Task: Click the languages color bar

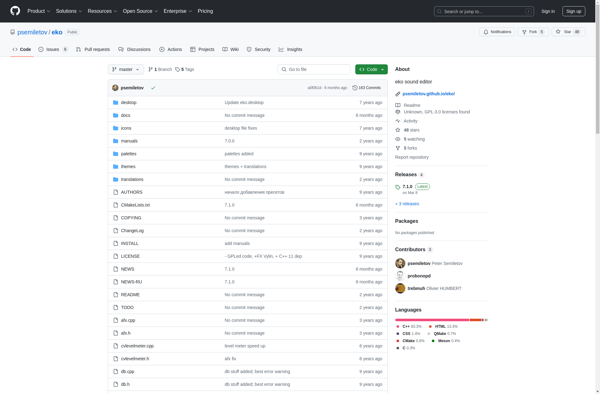Action: (x=441, y=320)
